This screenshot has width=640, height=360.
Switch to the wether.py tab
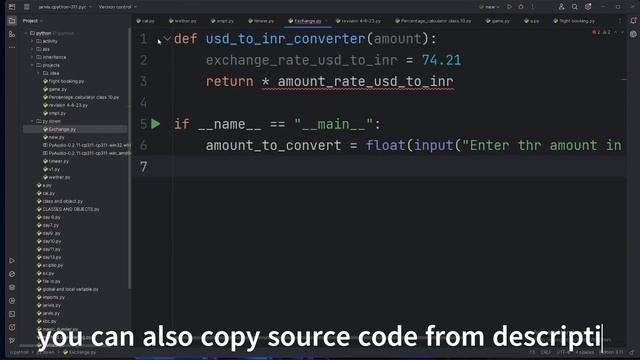pos(182,21)
